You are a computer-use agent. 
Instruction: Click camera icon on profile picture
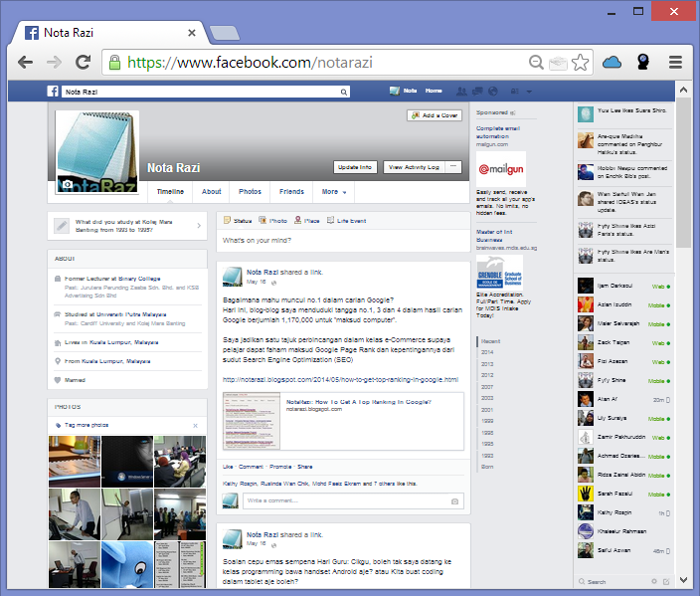coord(67,184)
